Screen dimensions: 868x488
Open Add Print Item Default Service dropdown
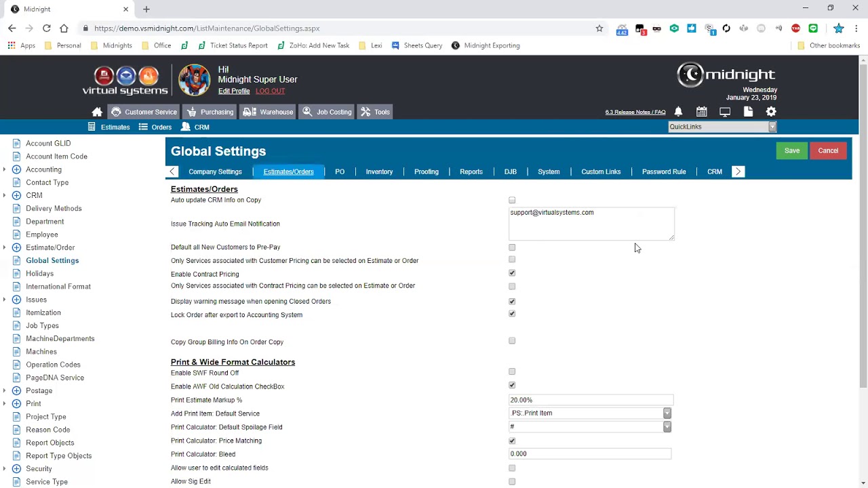(590, 413)
